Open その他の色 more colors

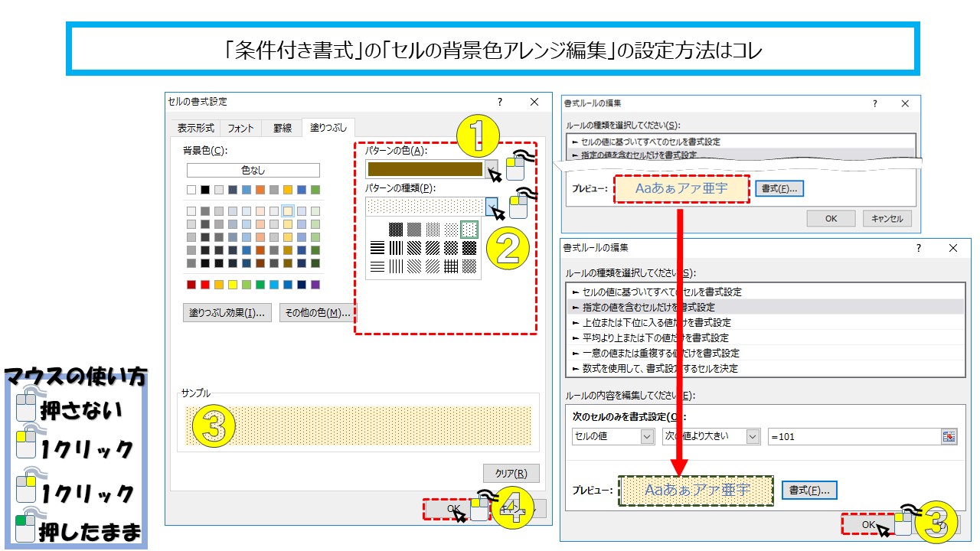tap(317, 313)
